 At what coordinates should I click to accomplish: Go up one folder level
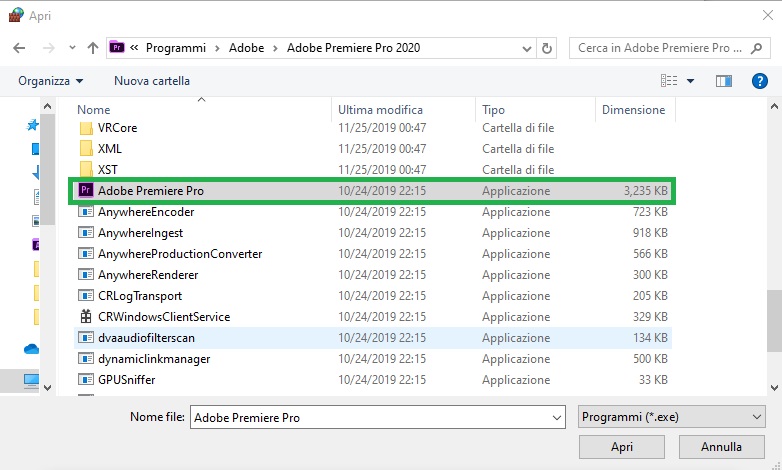(93, 48)
